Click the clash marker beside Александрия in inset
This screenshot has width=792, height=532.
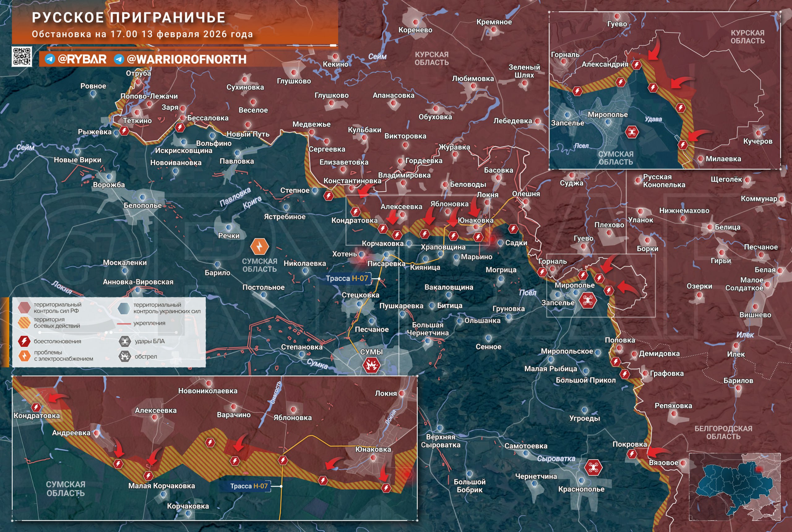pyautogui.click(x=636, y=65)
